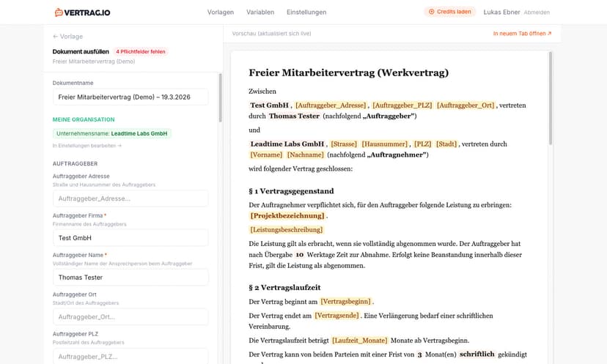Focus the Auftraggeber Name input with Thomas Tester

(130, 278)
